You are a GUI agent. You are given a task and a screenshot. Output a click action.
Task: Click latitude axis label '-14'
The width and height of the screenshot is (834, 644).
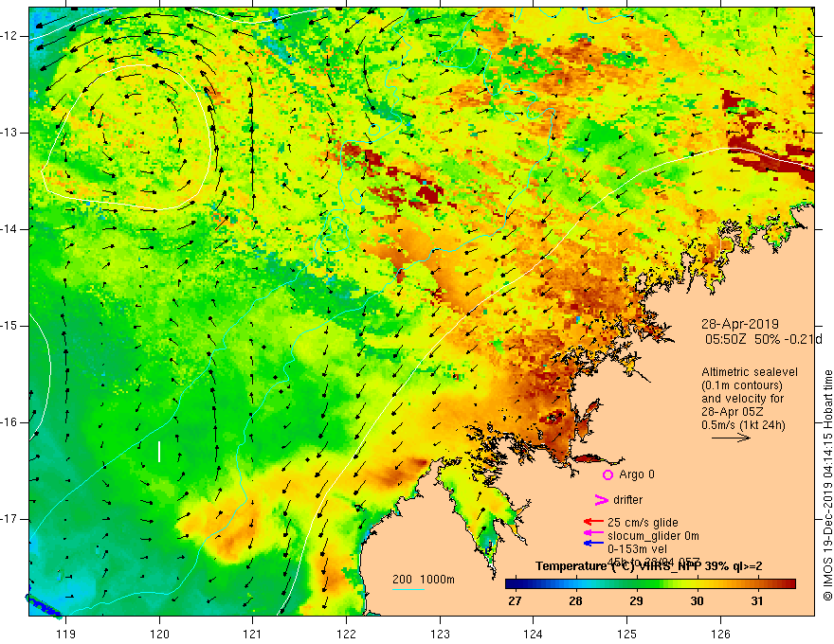[9, 229]
